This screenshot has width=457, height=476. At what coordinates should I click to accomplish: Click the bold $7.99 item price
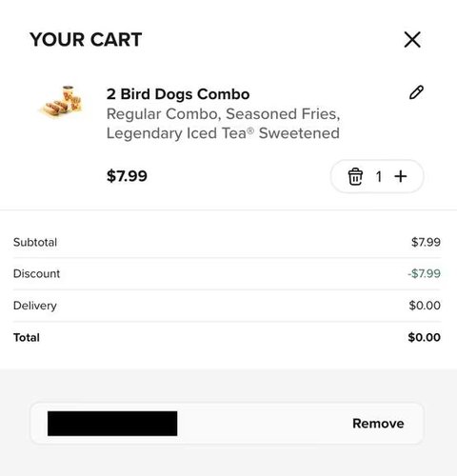127,176
